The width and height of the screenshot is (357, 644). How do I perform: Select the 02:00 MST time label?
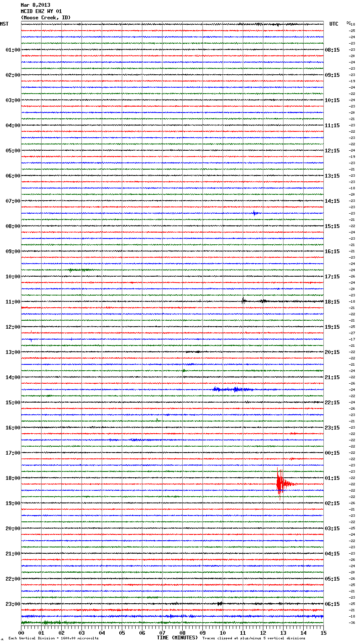[x=13, y=75]
